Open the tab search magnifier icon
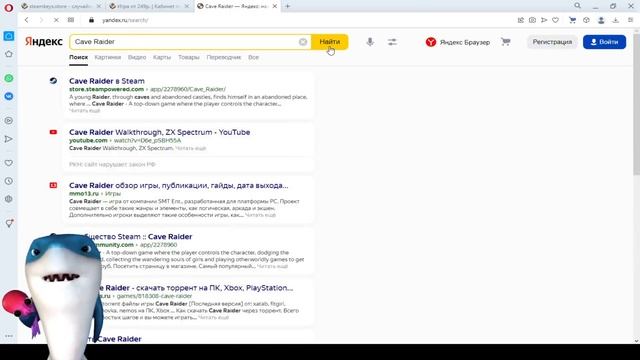Viewport: 640px width, 360px height. [578, 6]
